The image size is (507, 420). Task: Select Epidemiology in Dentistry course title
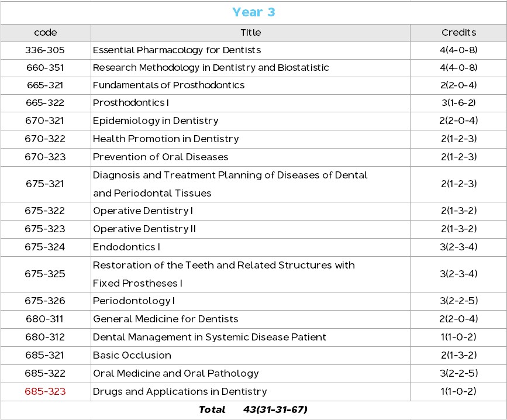tap(156, 121)
